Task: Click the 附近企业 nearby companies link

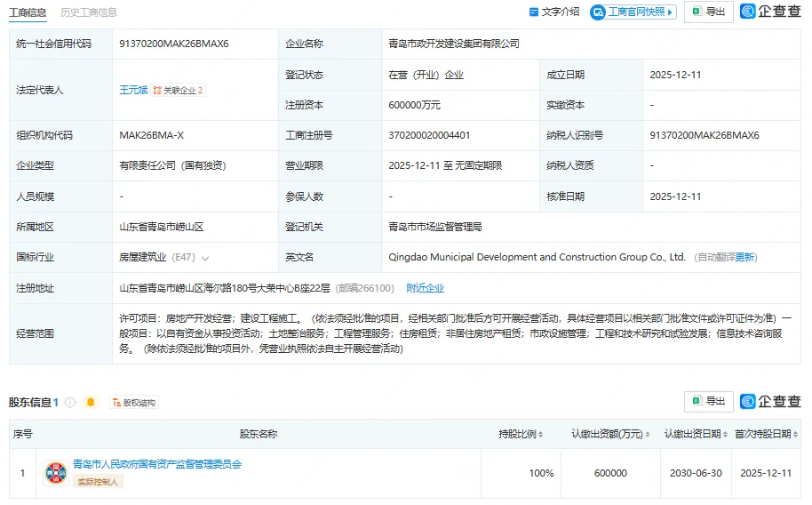Action: tap(425, 288)
